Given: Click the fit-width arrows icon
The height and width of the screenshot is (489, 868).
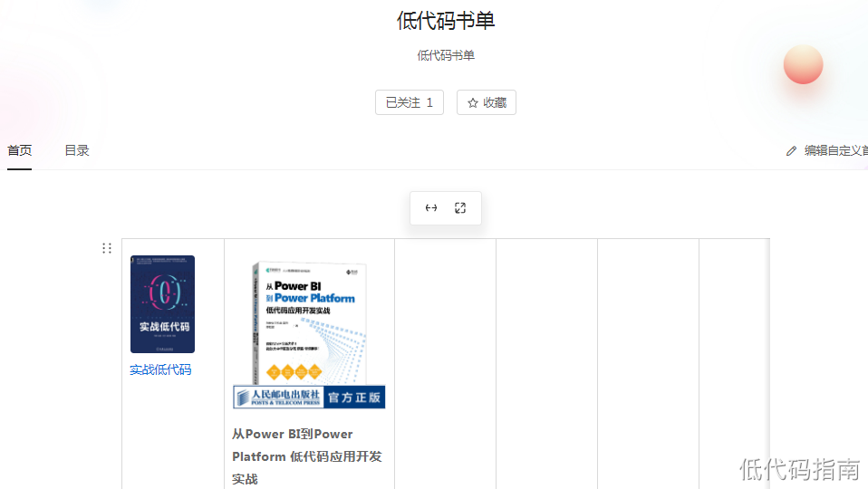Looking at the screenshot, I should (x=431, y=208).
